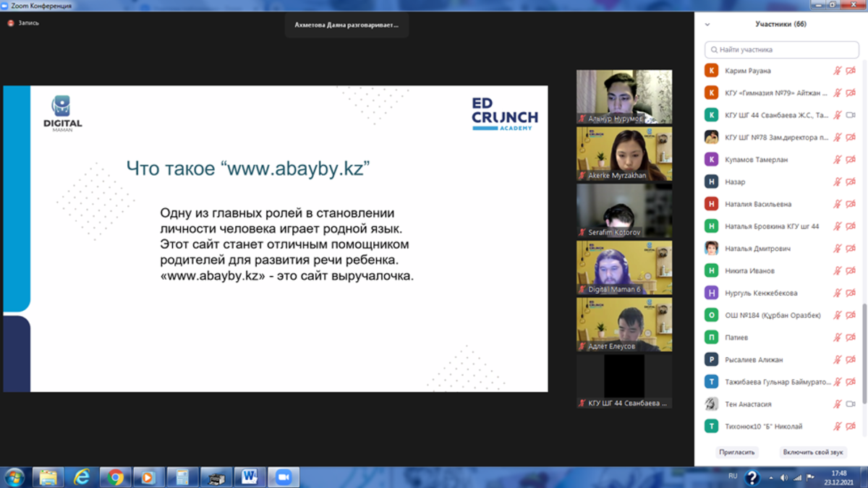Image resolution: width=868 pixels, height=488 pixels.
Task: Open Google Chrome from the taskbar
Action: [x=115, y=477]
